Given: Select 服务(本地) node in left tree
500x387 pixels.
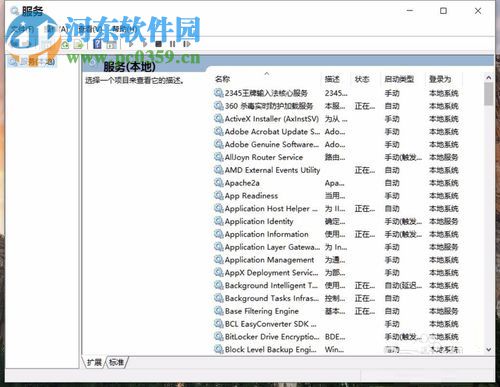Looking at the screenshot, I should 32,62.
